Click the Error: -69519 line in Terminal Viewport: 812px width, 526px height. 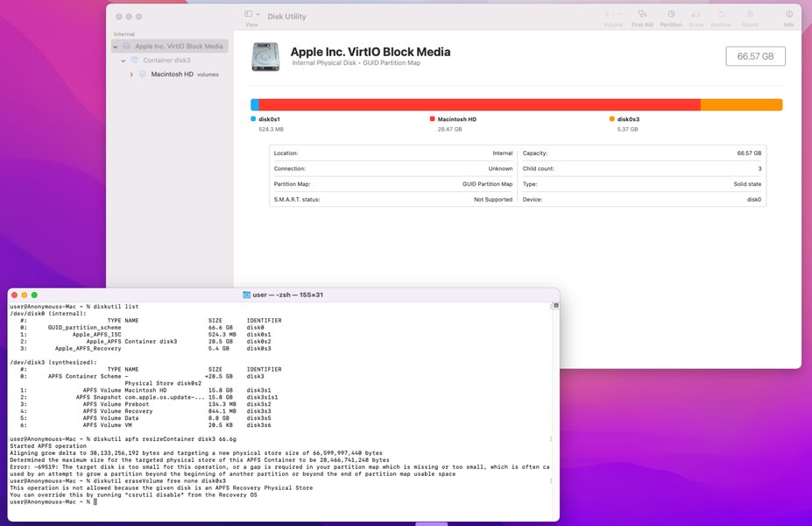click(279, 467)
